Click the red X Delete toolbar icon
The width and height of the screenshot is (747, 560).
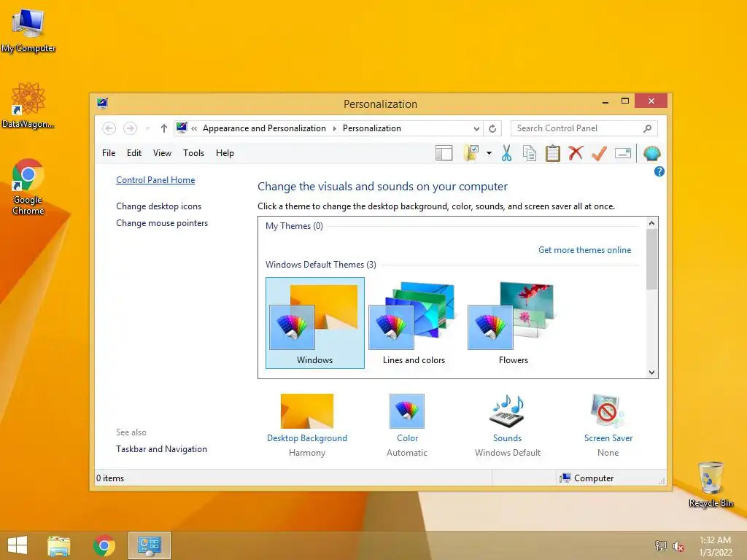coord(576,153)
